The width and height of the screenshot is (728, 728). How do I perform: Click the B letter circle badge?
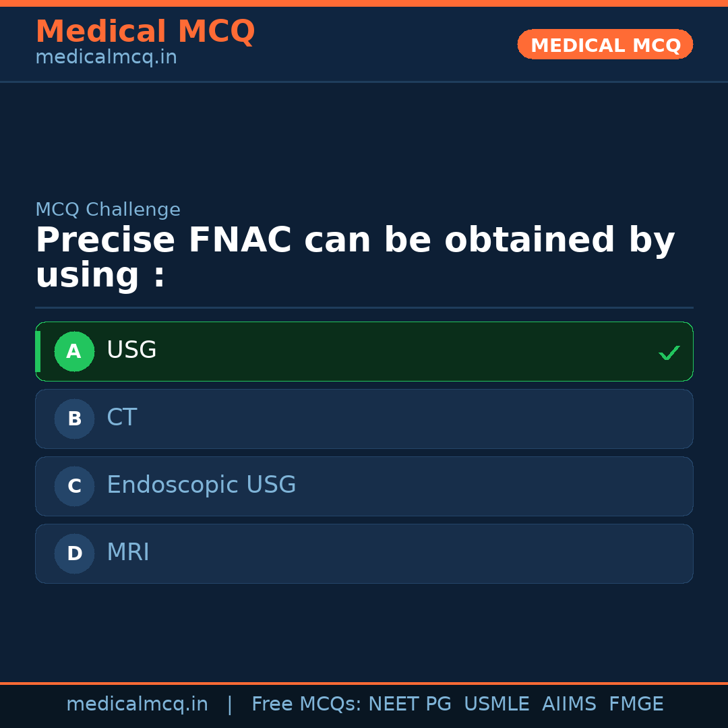pos(74,419)
